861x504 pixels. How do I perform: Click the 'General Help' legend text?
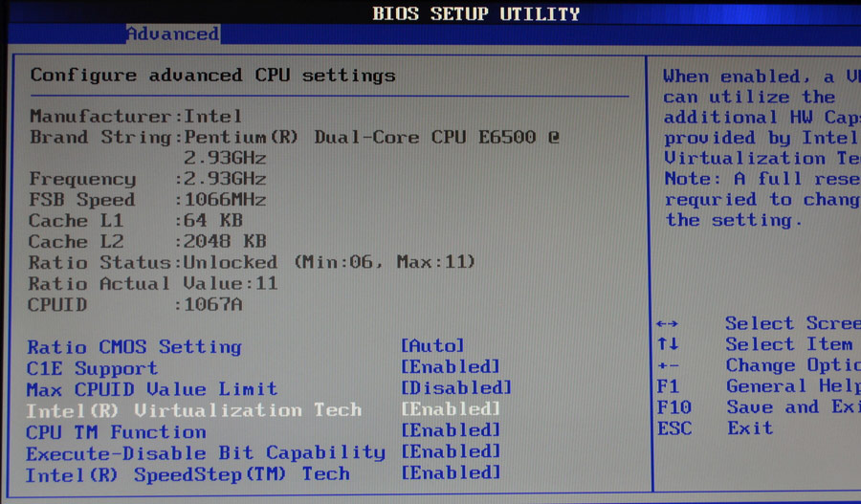click(793, 386)
